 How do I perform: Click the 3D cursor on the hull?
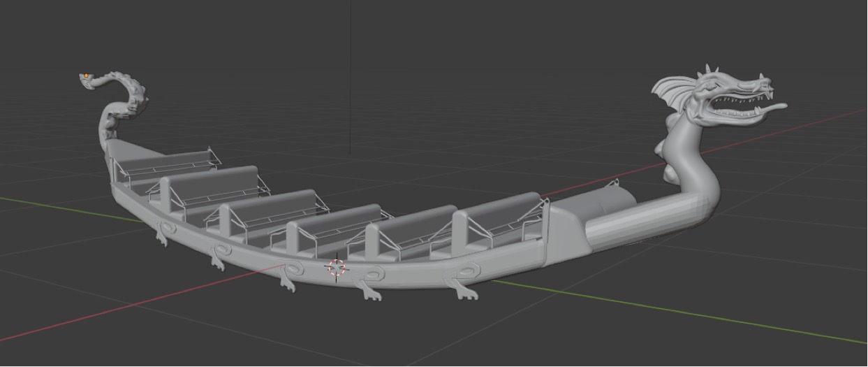pos(337,267)
